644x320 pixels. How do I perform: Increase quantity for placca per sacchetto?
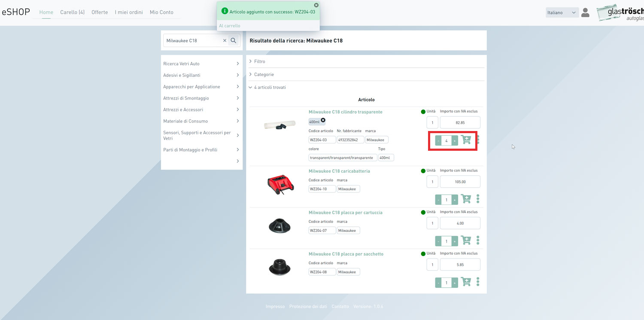[455, 283]
